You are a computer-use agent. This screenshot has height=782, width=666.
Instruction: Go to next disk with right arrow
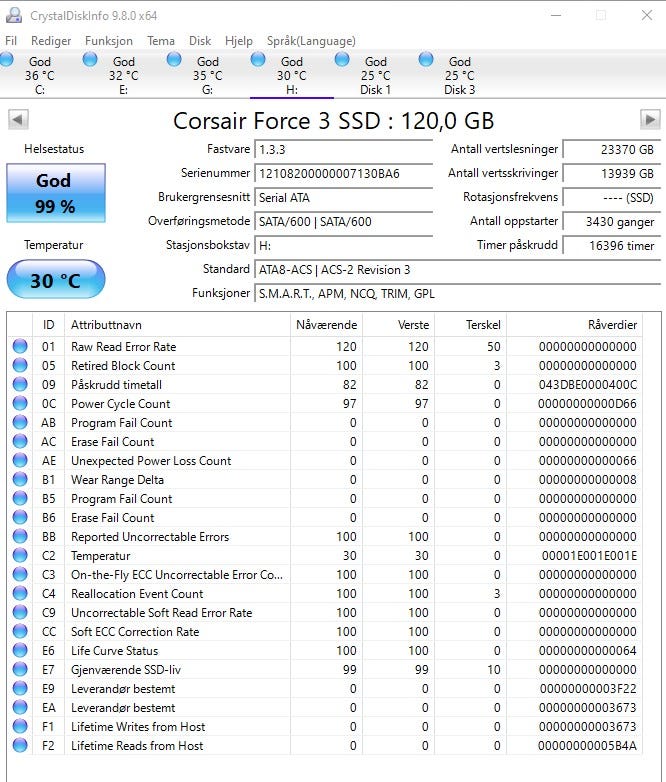click(650, 120)
